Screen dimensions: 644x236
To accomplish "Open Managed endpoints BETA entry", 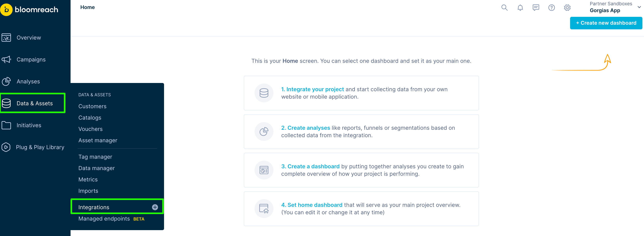I will point(111,219).
